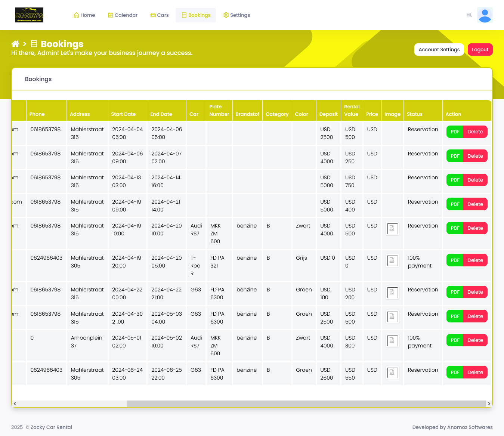
Task: Delete the T-Roc R booking
Action: (x=475, y=260)
